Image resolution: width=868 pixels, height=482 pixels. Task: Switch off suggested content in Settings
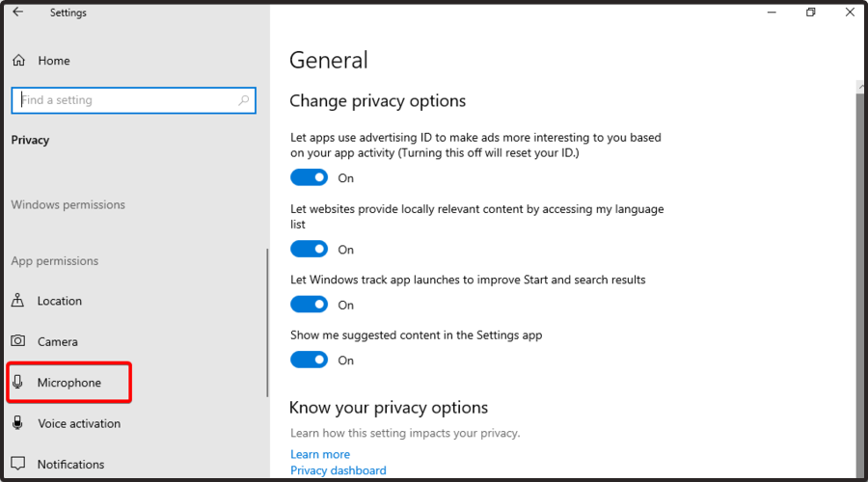(309, 360)
